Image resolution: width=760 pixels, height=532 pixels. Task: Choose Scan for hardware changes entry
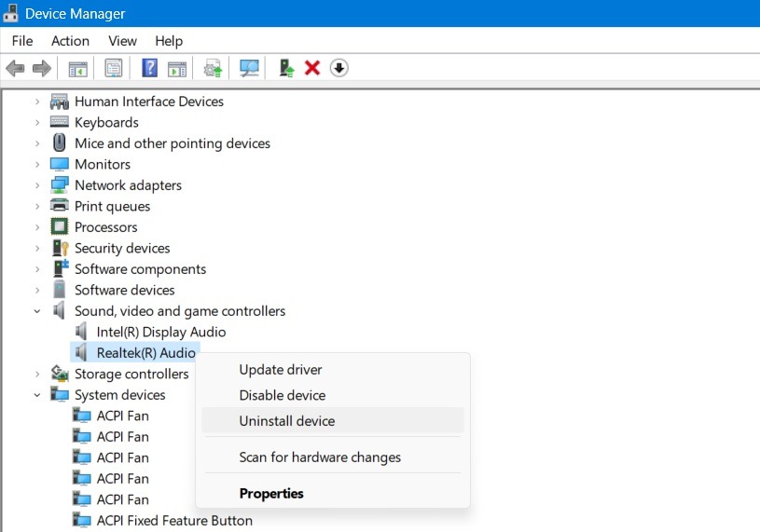click(x=333, y=457)
